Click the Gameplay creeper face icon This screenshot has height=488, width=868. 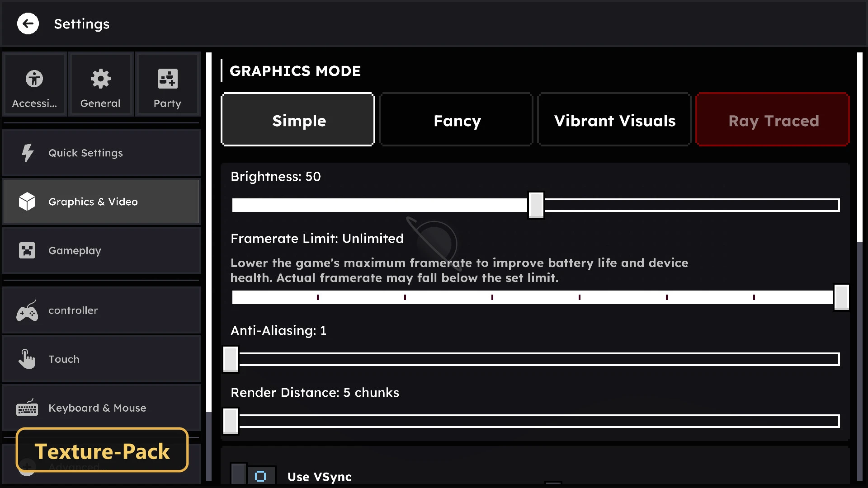coord(27,250)
